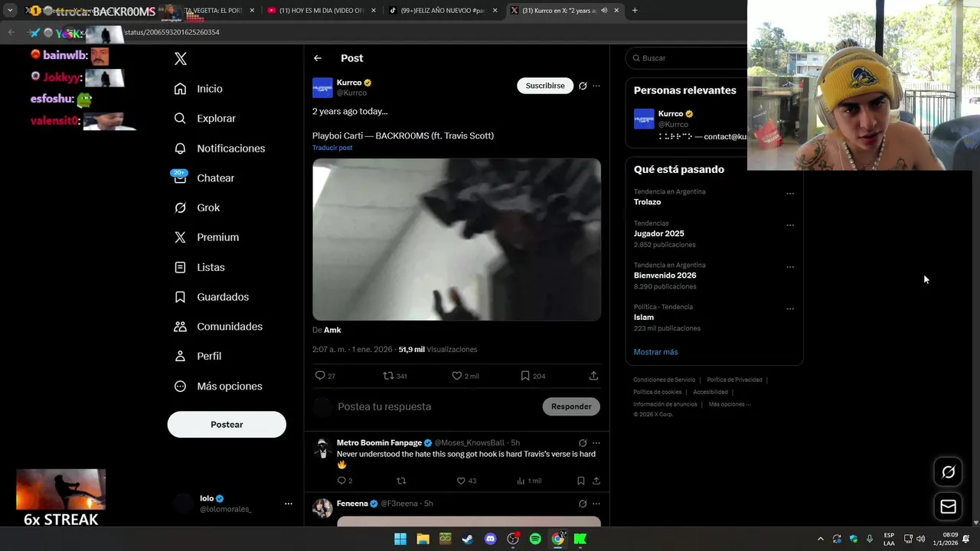Open Spotify from taskbar
980x551 pixels.
click(x=535, y=539)
